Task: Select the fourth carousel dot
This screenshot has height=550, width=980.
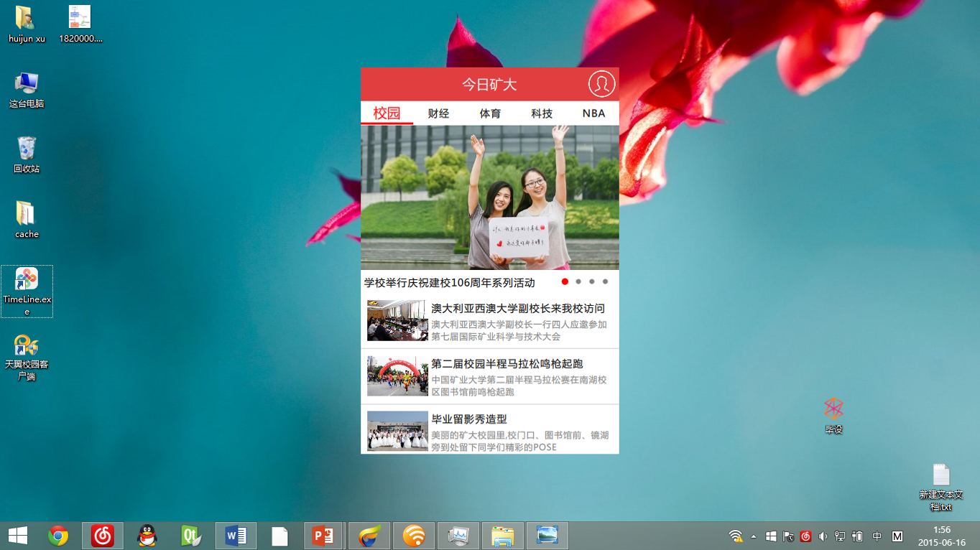Action: (x=606, y=281)
